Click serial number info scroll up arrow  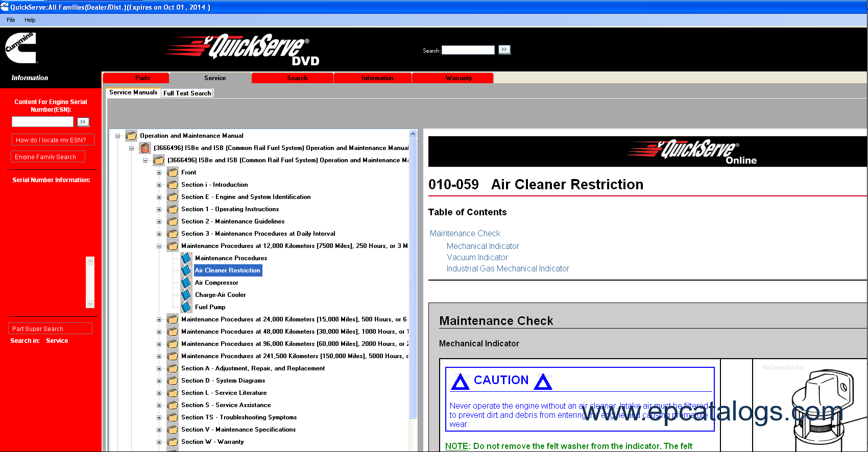(x=90, y=261)
